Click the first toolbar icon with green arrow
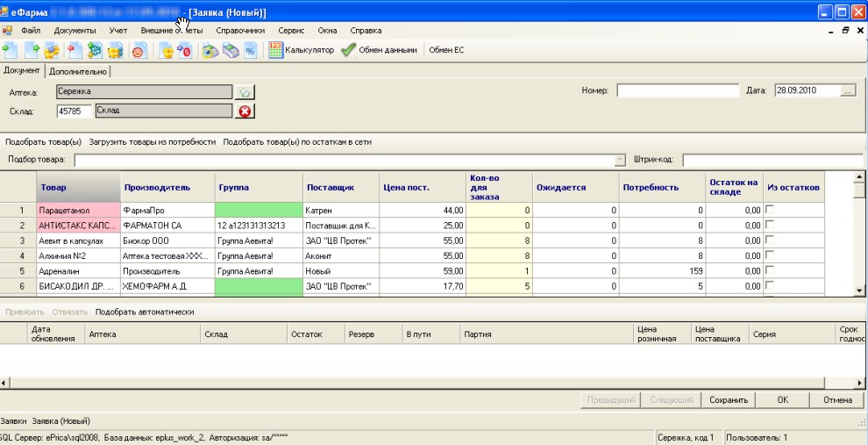 [x=10, y=50]
